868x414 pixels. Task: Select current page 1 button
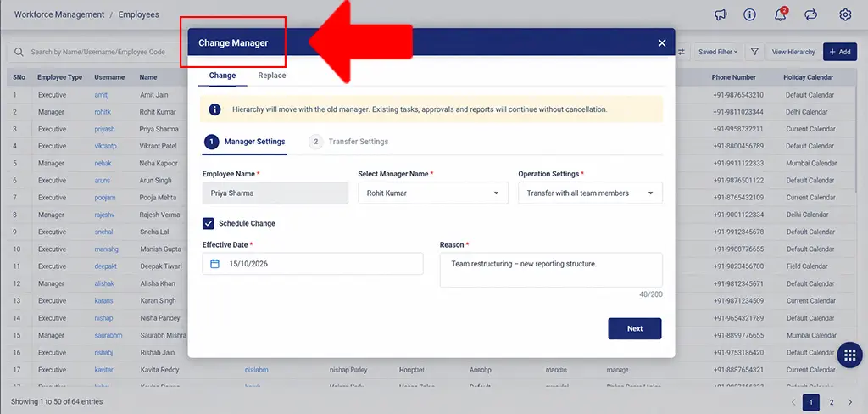[x=811, y=402]
